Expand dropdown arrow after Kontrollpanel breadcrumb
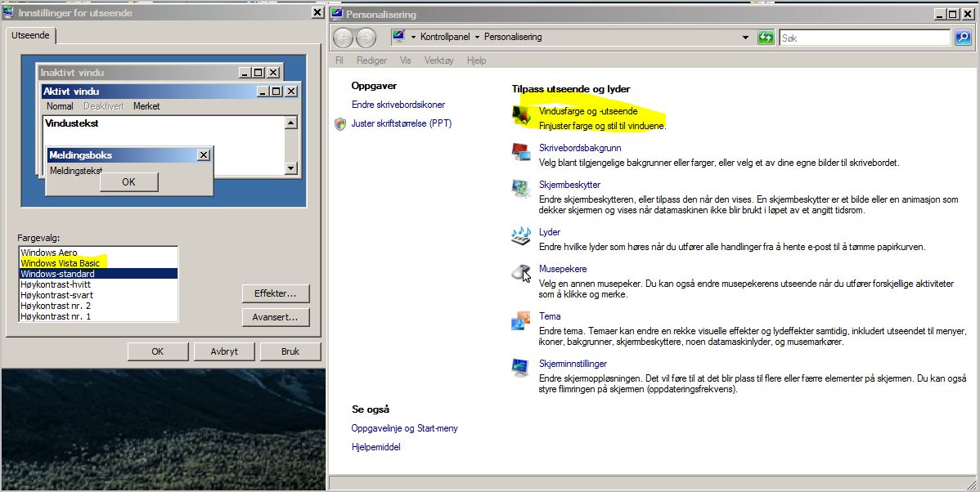980x492 pixels. [x=478, y=38]
